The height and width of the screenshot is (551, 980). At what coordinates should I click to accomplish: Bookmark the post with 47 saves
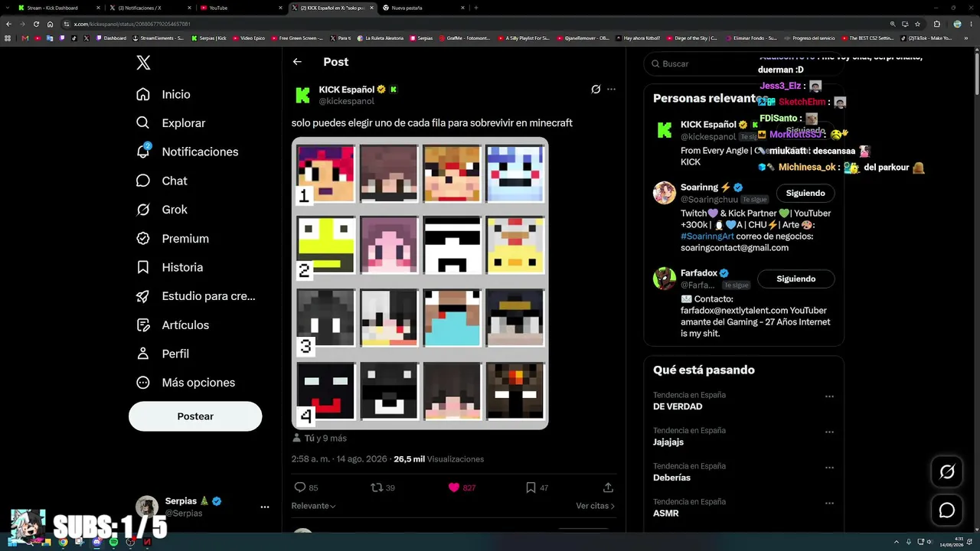click(531, 487)
